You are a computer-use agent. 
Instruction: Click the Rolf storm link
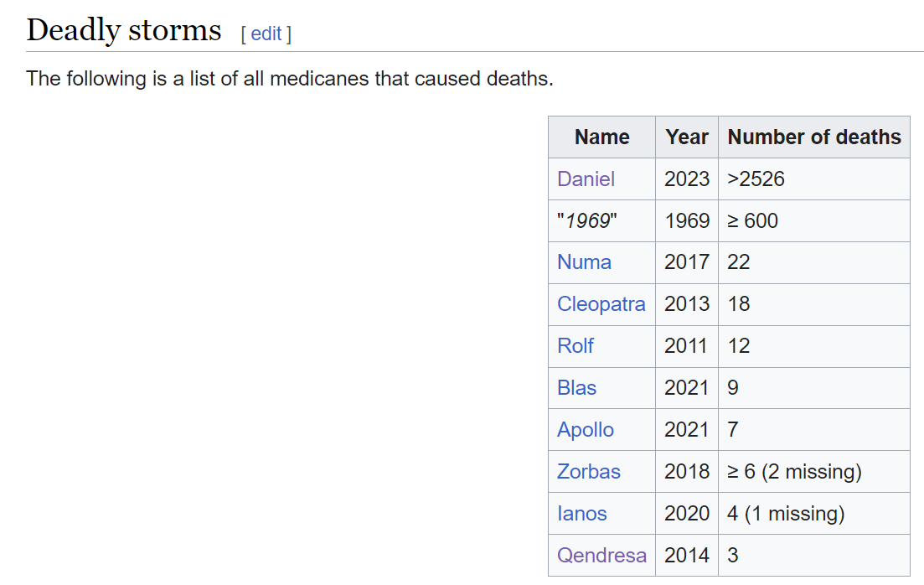[576, 346]
